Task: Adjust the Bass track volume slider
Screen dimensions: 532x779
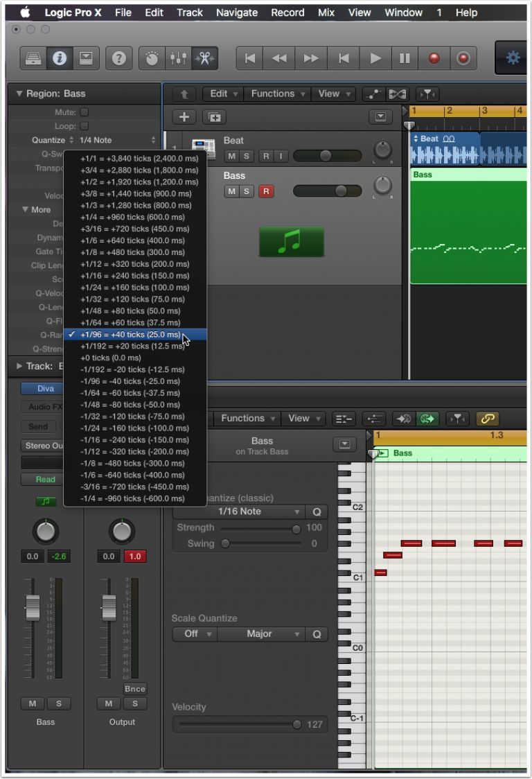Action: [328, 191]
